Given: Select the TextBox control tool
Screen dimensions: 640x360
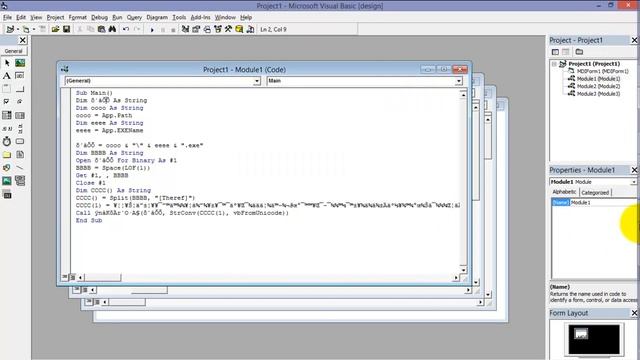Looking at the screenshot, I should (20, 76).
